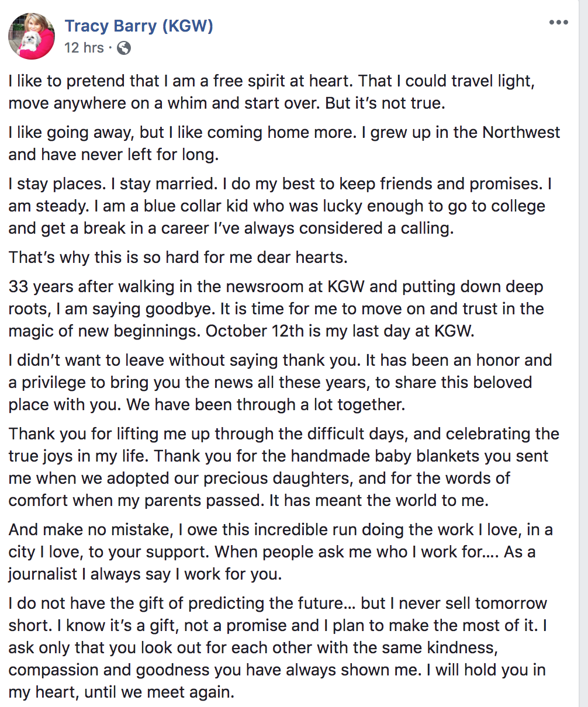Viewport: 588px width, 707px height.
Task: Click the paragraph starting "33 years after walking"
Action: pyautogui.click(x=276, y=309)
